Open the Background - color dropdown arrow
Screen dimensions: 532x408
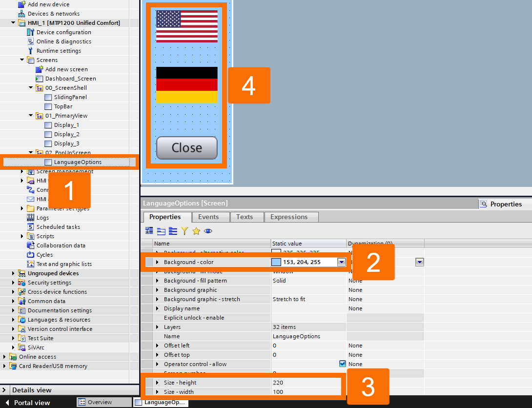coord(341,262)
